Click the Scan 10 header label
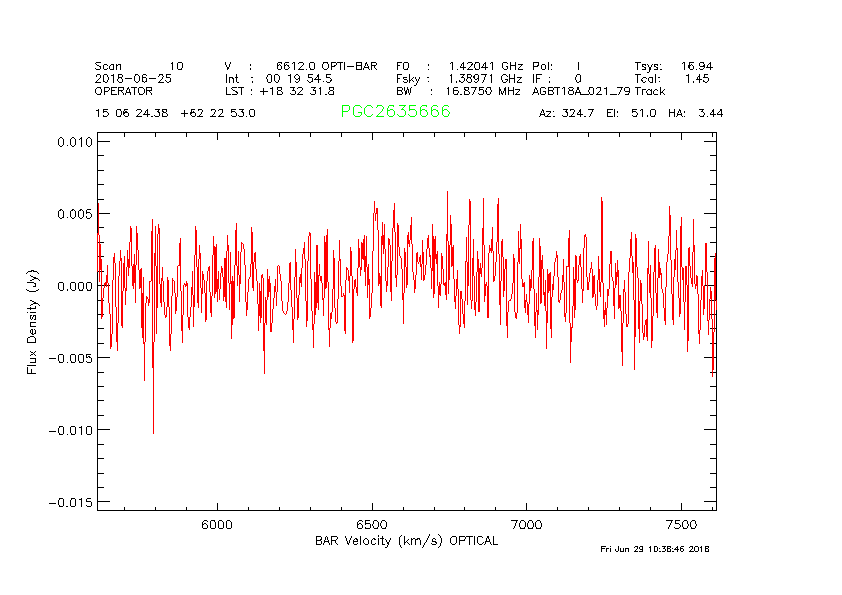This screenshot has width=842, height=595. (139, 66)
